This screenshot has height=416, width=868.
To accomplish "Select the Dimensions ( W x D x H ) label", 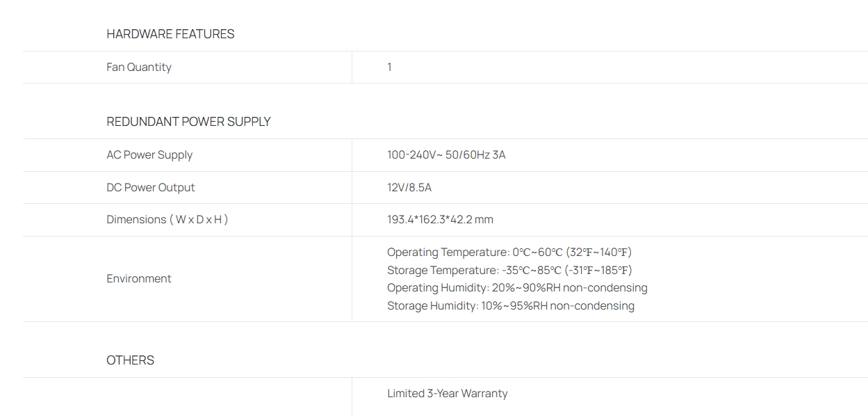I will click(x=167, y=220).
